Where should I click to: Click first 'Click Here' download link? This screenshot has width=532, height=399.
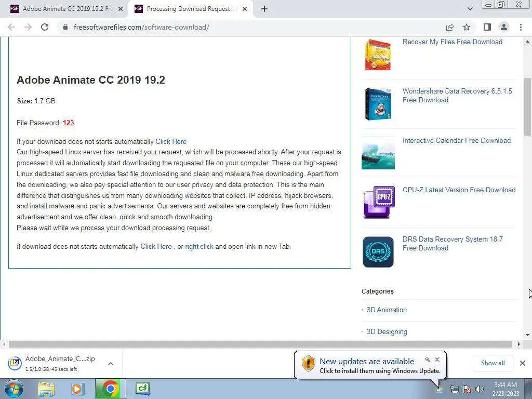(x=171, y=141)
